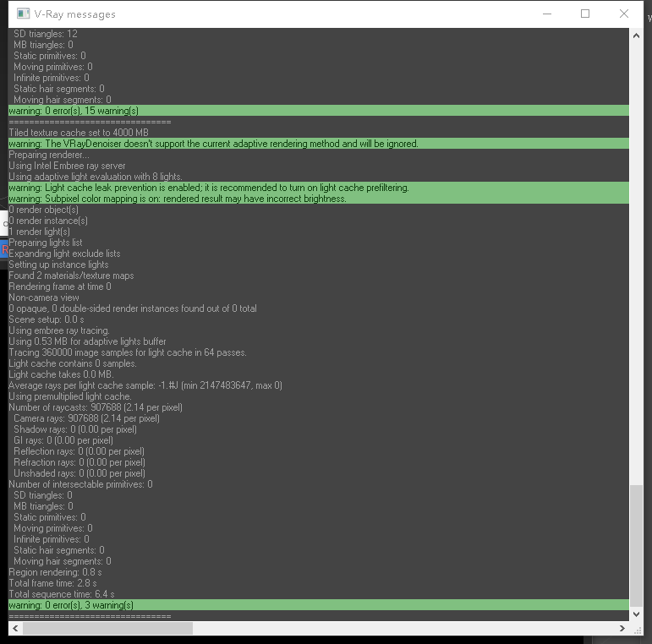652x644 pixels.
Task: Click 'Using adaptive light evaluation with 8 lights'
Action: click(x=96, y=177)
